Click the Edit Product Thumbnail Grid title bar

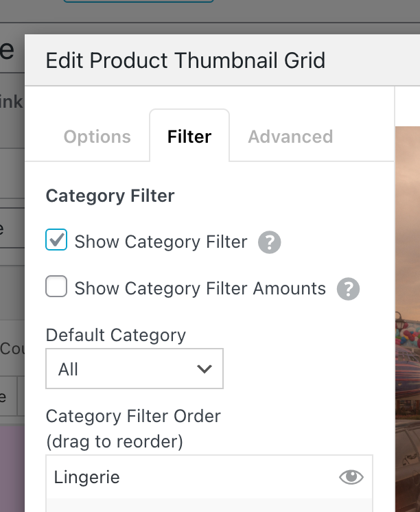(185, 60)
